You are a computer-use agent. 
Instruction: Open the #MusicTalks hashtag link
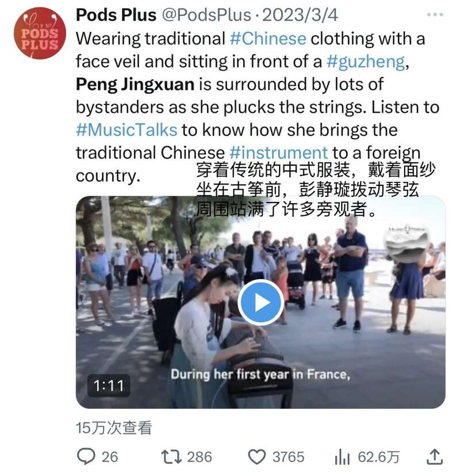point(126,130)
